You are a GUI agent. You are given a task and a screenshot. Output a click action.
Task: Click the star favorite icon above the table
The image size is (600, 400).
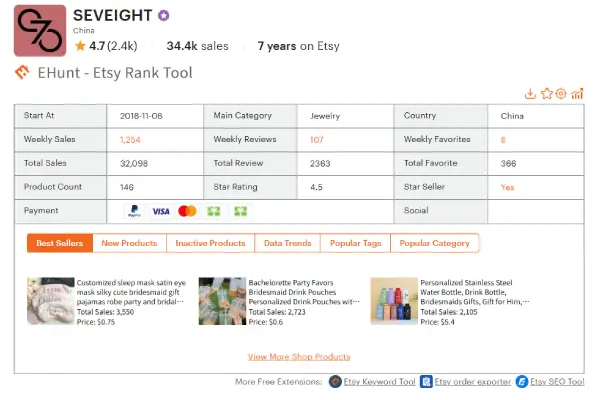click(x=547, y=94)
